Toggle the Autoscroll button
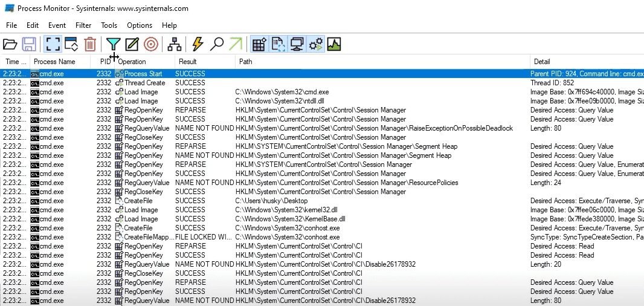 click(71, 44)
